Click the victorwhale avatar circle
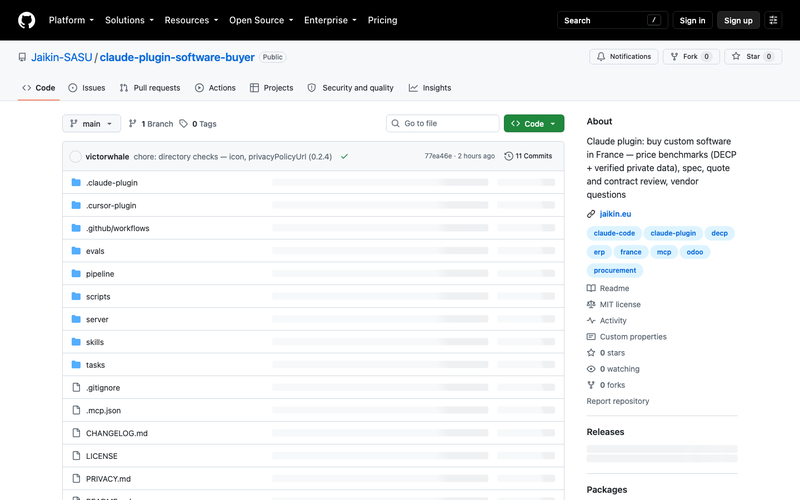This screenshot has height=500, width=800. [76, 157]
